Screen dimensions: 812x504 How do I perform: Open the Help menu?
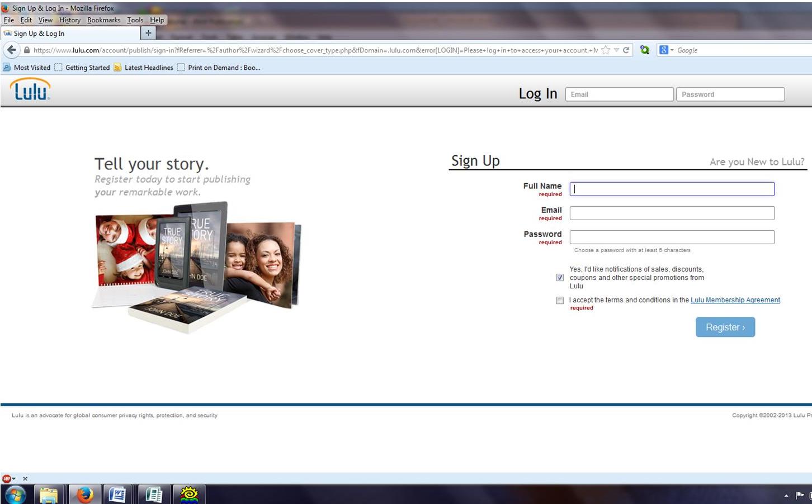click(157, 20)
